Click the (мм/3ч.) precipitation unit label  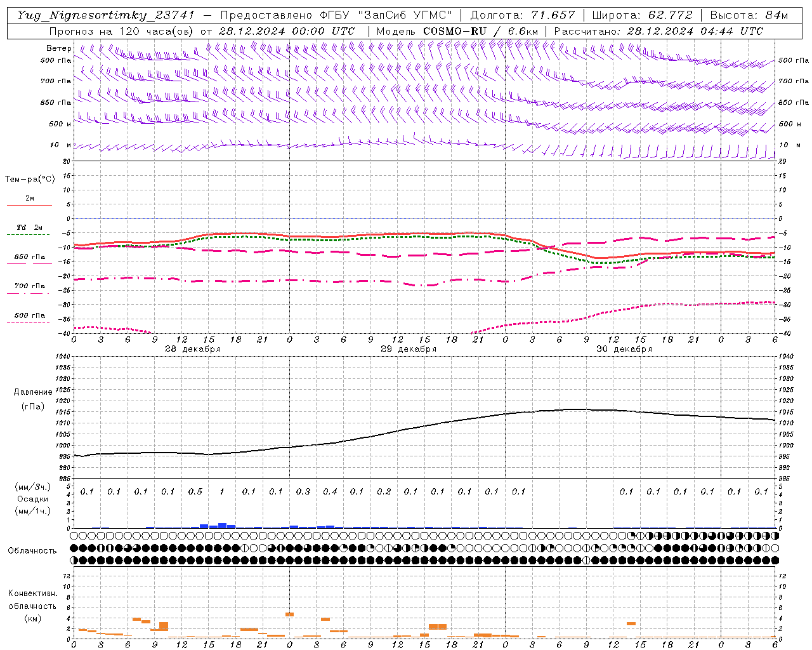pos(33,487)
